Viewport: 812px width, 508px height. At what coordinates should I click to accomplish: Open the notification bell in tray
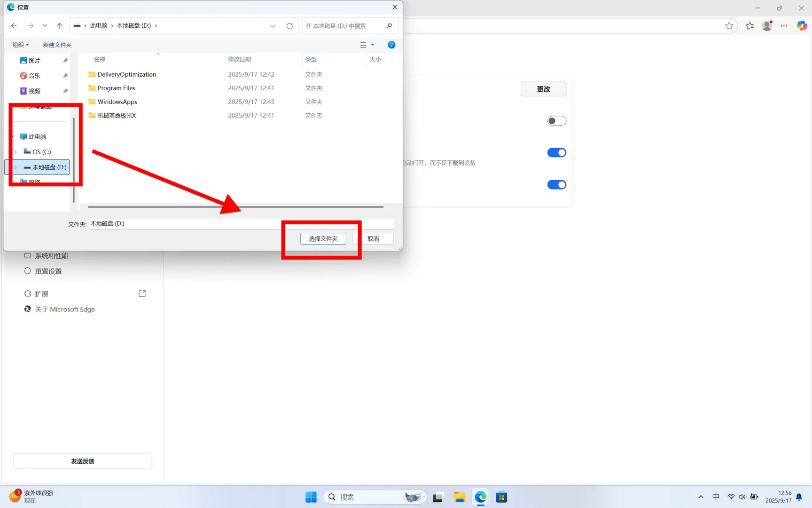pyautogui.click(x=799, y=497)
